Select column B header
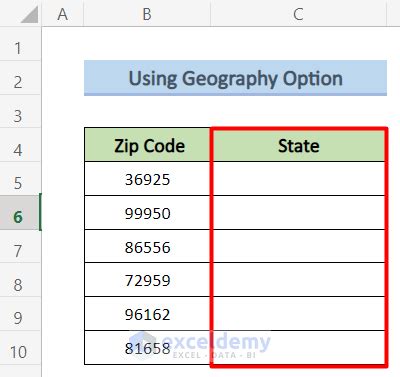The height and width of the screenshot is (377, 400). coord(147,14)
